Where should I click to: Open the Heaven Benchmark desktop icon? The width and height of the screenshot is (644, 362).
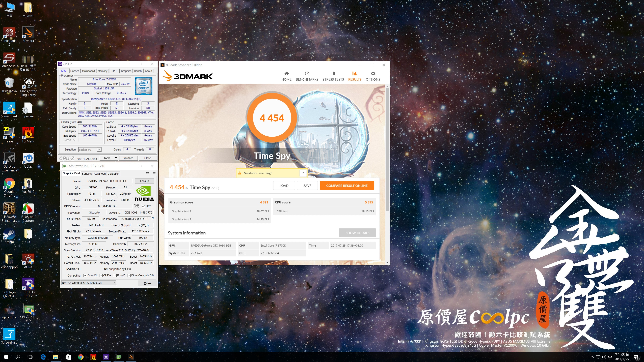[x=9, y=213]
